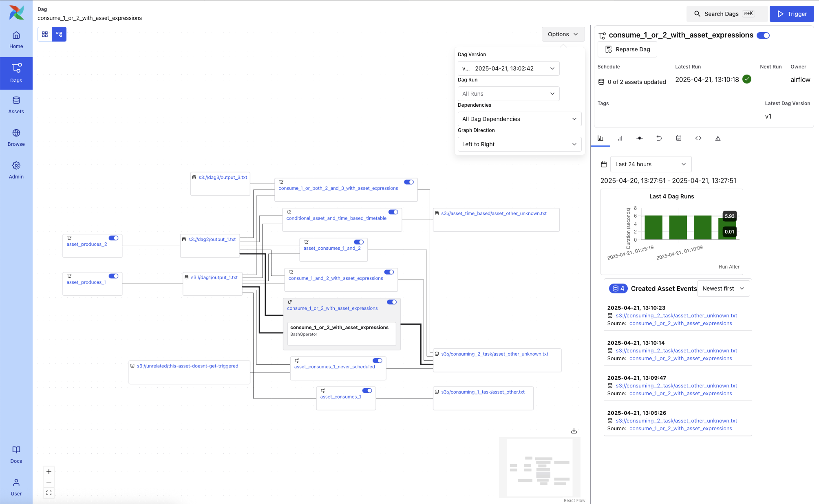Open the Assets section in the sidebar

pyautogui.click(x=16, y=105)
